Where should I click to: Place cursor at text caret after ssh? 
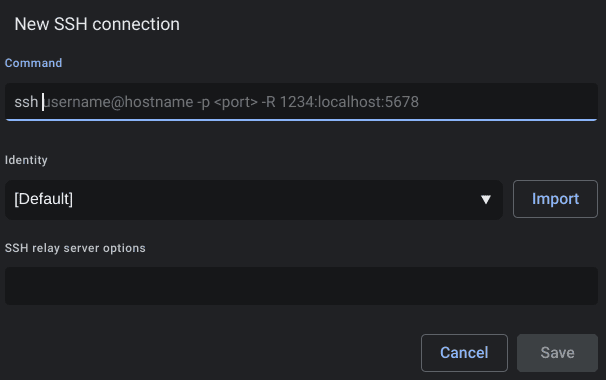pos(43,102)
